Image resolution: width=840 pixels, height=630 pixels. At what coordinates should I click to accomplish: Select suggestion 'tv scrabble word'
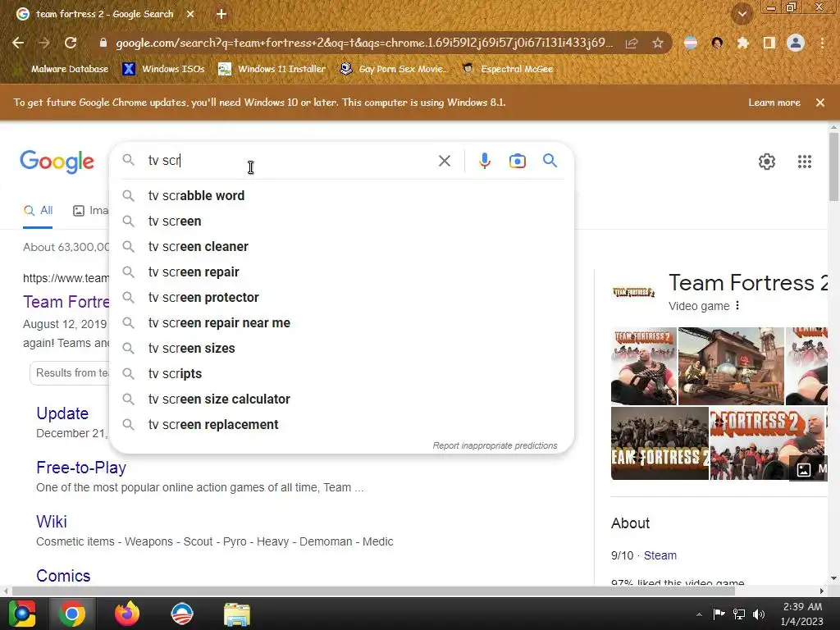click(342, 195)
